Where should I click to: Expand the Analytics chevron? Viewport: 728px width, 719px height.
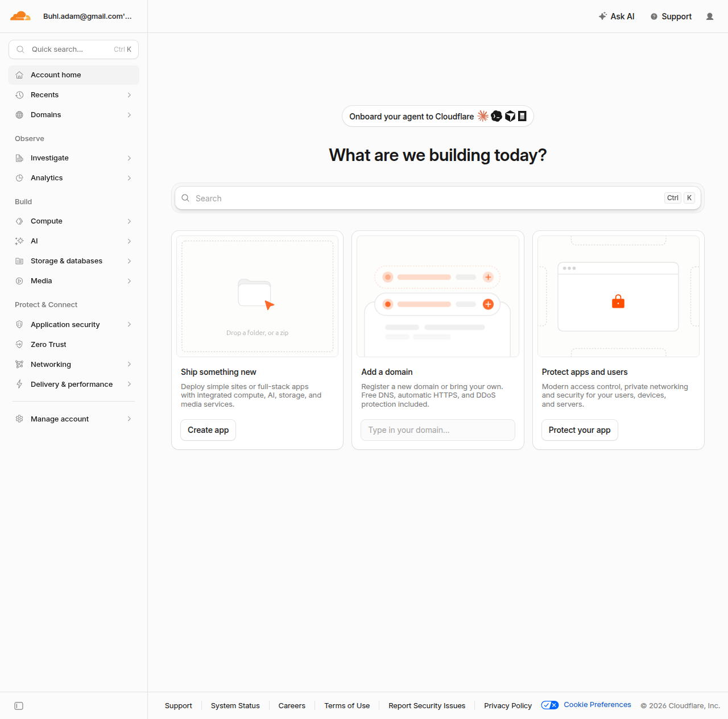(129, 178)
